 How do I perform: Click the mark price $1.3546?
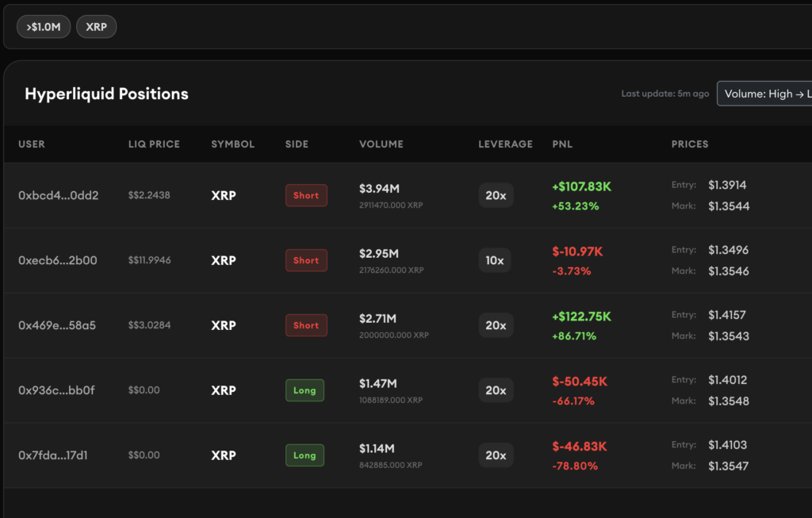tap(729, 271)
